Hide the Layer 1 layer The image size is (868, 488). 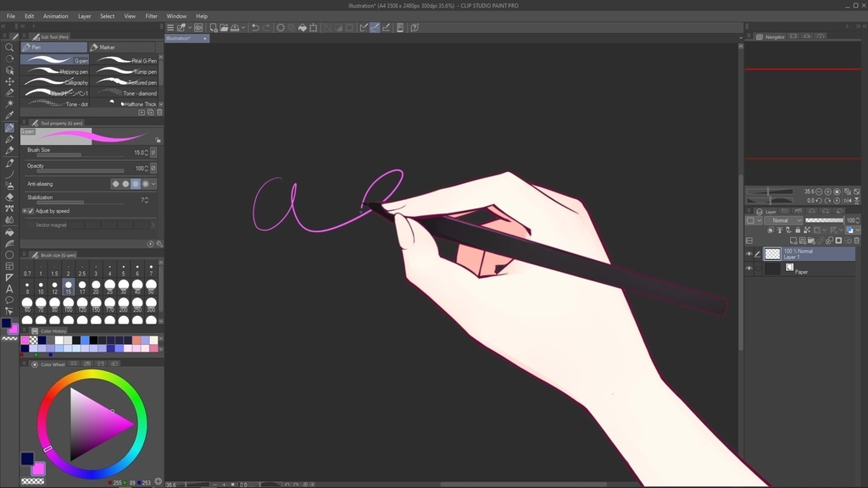click(x=749, y=252)
